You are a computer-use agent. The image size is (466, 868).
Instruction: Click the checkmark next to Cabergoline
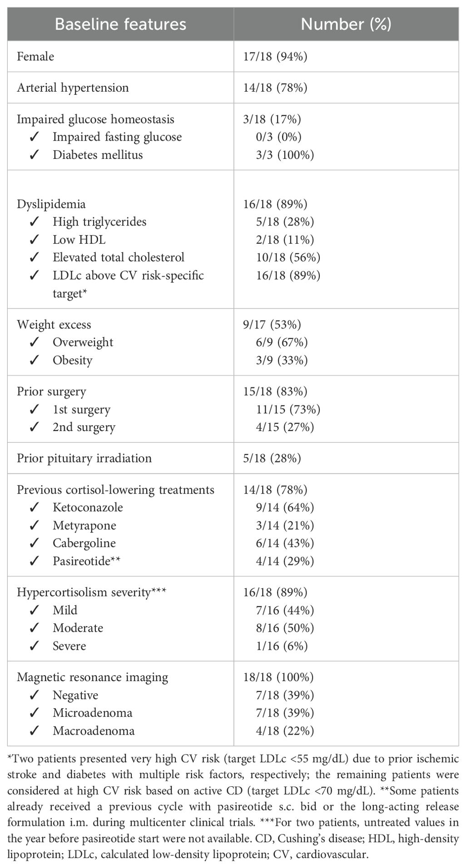pos(34,543)
